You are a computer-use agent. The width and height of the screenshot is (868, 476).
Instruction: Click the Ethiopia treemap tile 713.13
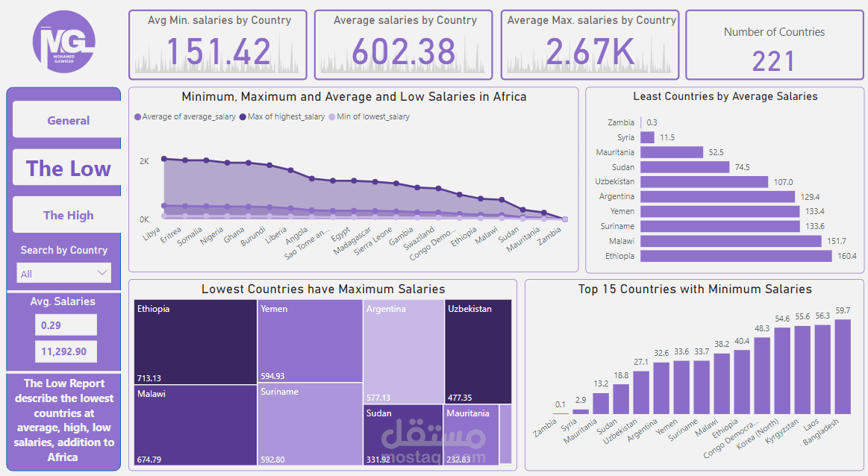coord(196,342)
